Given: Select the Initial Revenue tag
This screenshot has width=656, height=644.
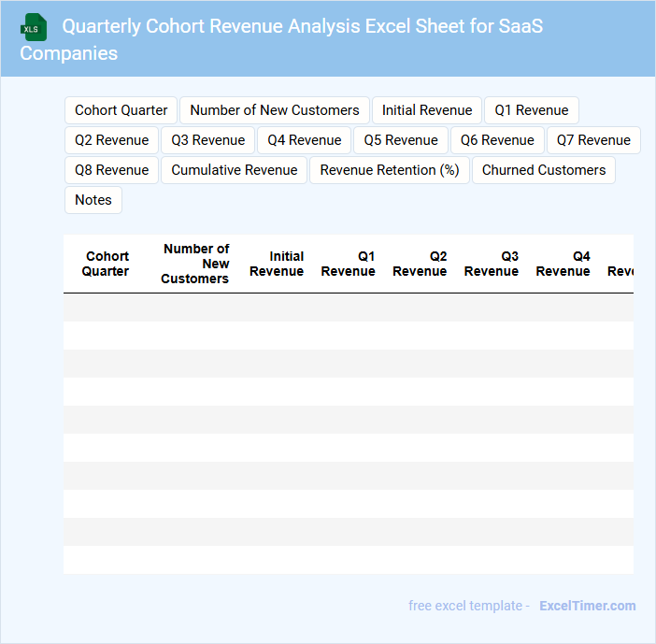Looking at the screenshot, I should pyautogui.click(x=426, y=110).
